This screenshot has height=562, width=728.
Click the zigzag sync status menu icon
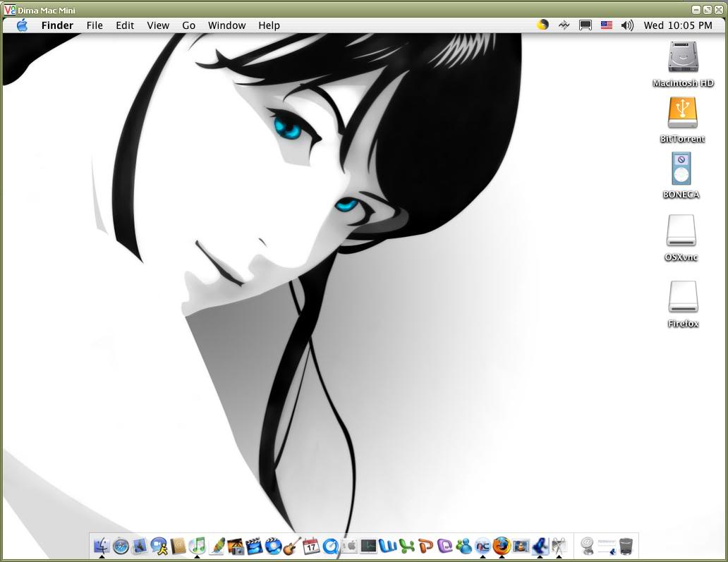point(564,25)
